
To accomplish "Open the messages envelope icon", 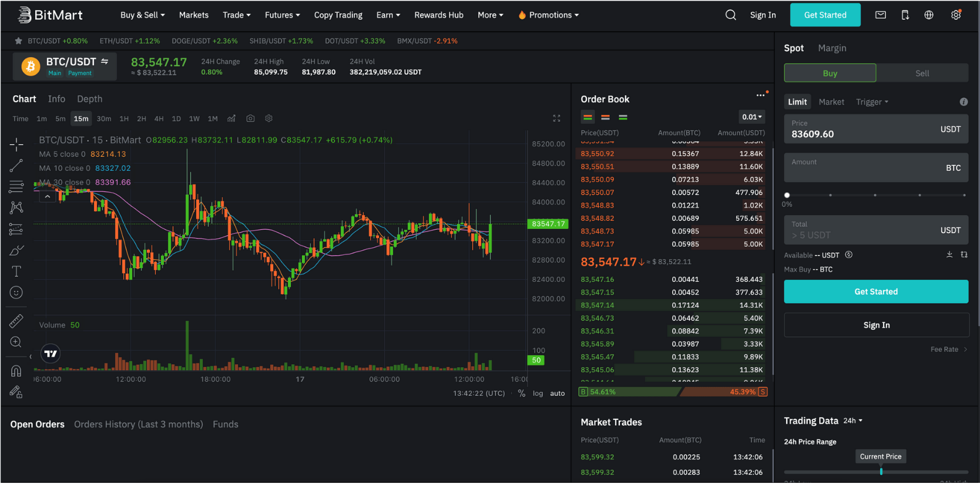I will pyautogui.click(x=880, y=15).
